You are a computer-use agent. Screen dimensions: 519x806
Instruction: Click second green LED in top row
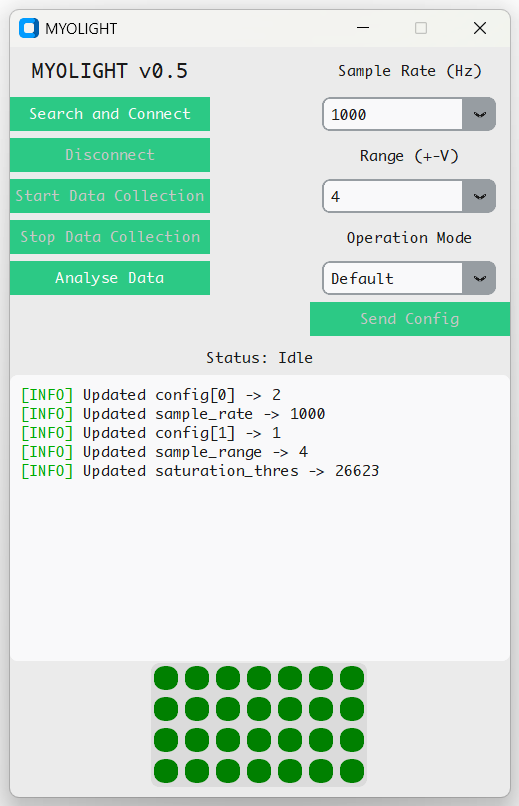[x=197, y=678]
